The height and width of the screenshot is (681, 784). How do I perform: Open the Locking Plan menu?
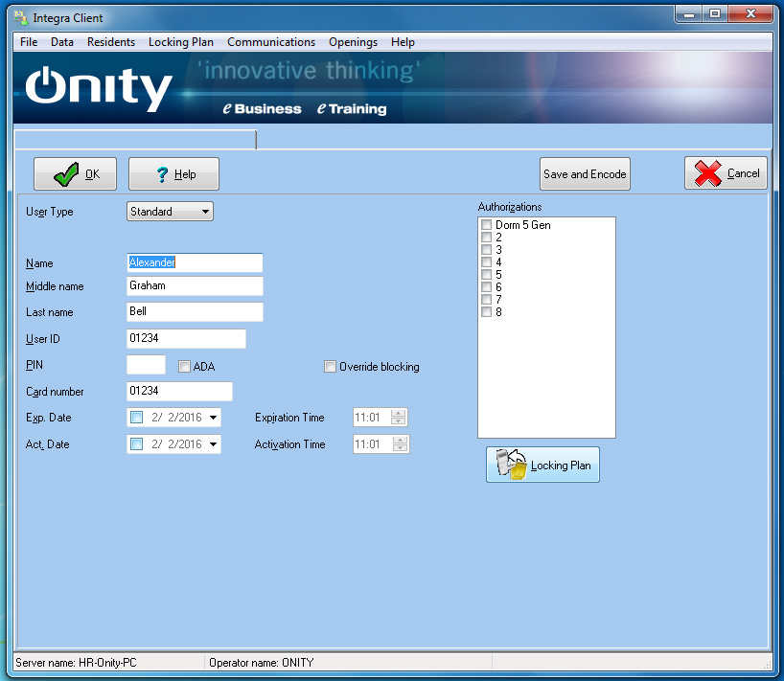point(180,42)
